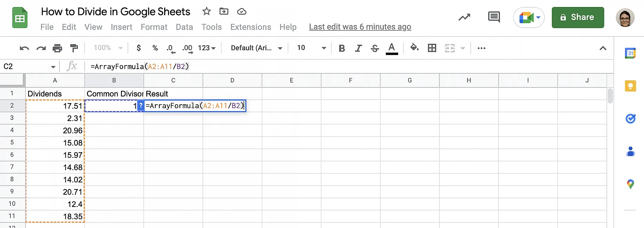
Task: Open the Format menu
Action: 154,27
